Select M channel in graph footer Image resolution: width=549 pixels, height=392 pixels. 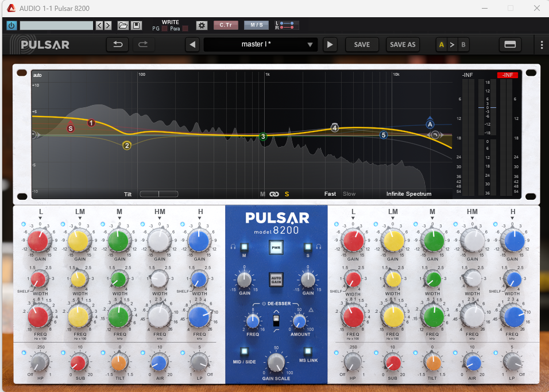(262, 194)
